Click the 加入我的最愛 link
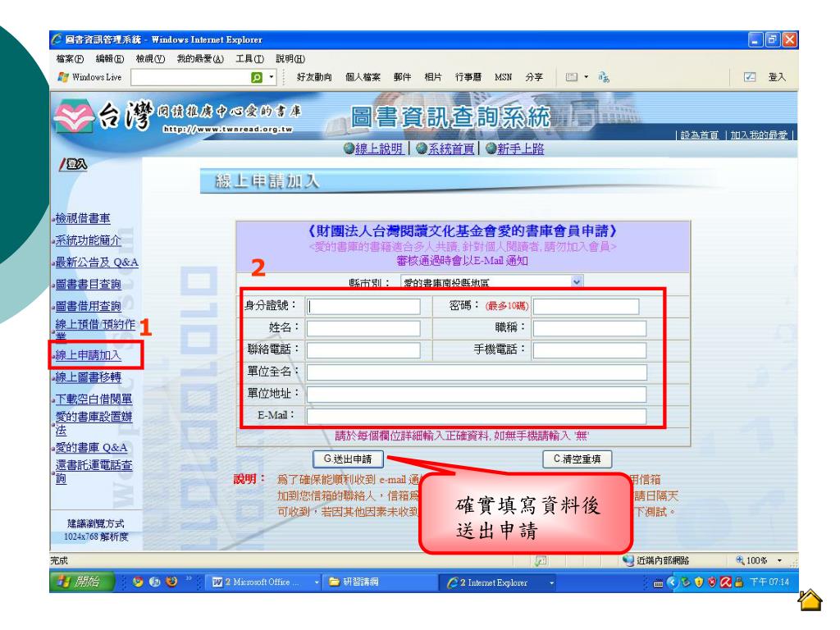Screen dimensions: 840x630 [x=759, y=135]
